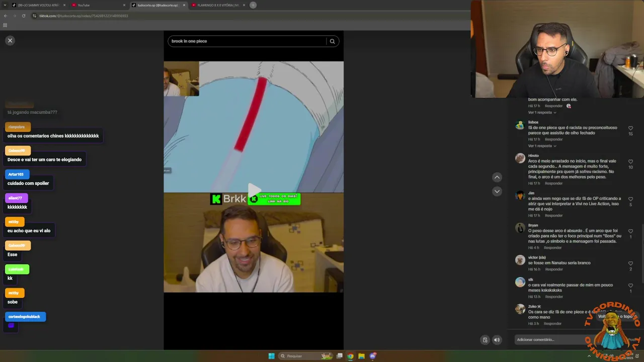Open Hiroto's profile avatar
Viewport: 644px width, 362px height.
click(x=520, y=158)
